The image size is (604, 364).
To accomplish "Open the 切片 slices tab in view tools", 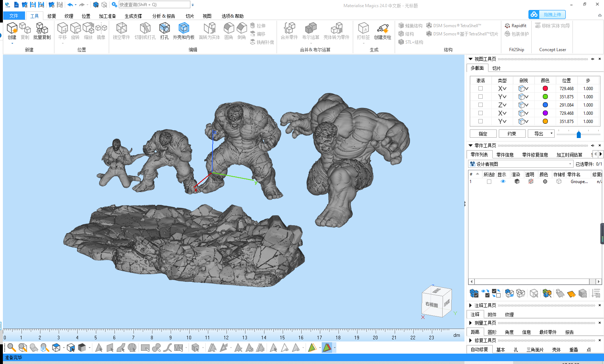I will coord(496,68).
